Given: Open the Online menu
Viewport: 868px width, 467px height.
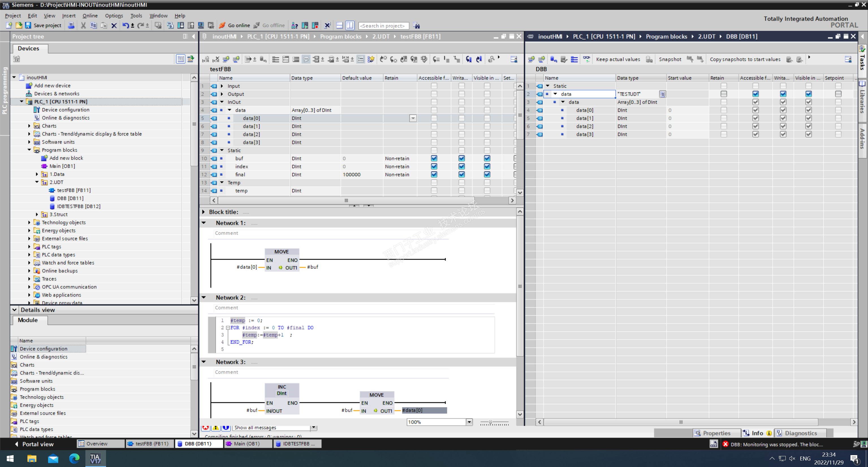Looking at the screenshot, I should click(x=90, y=16).
